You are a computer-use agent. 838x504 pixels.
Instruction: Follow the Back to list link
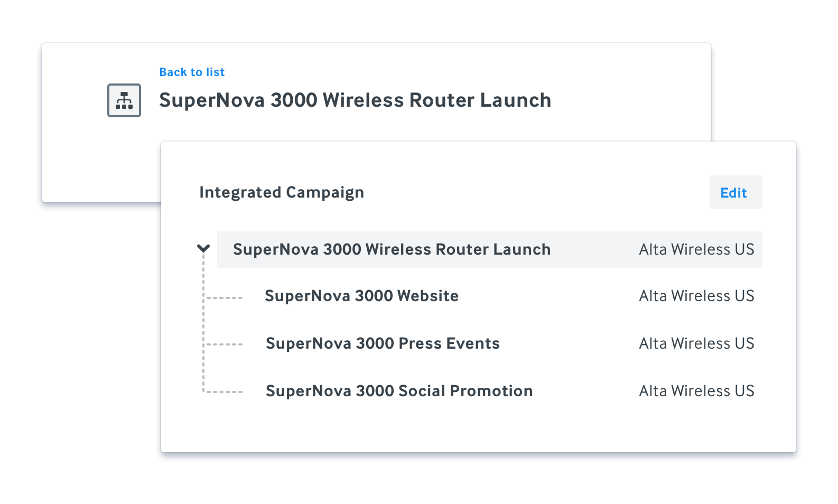[x=192, y=72]
